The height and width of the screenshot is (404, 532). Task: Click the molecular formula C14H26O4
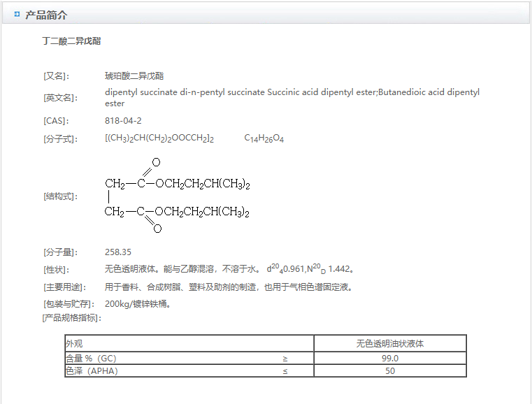tap(264, 138)
